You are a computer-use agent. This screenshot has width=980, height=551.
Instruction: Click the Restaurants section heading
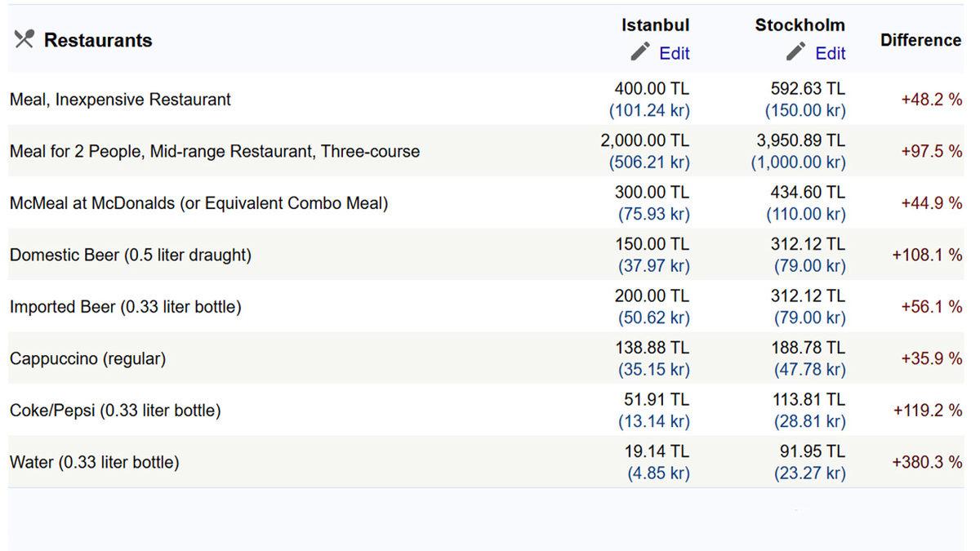(98, 40)
